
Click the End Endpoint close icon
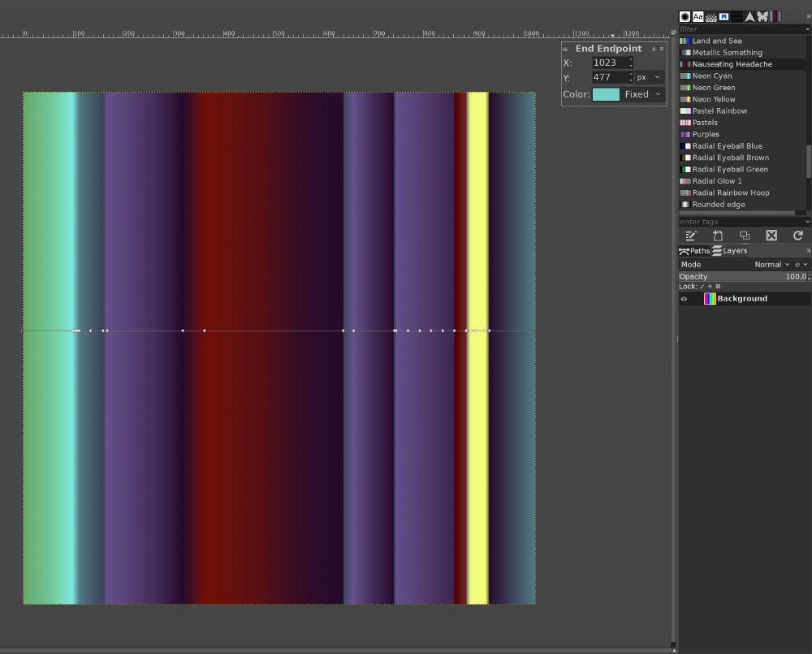[662, 49]
